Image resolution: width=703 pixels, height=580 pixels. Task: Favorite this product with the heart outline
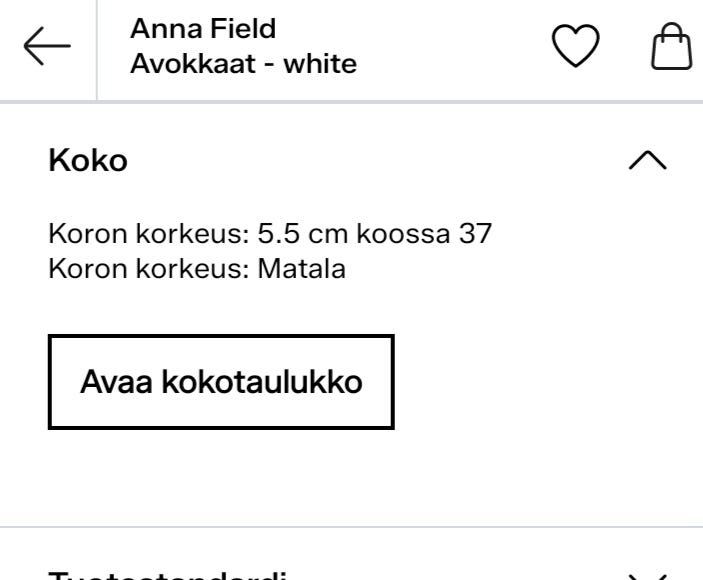(x=575, y=46)
